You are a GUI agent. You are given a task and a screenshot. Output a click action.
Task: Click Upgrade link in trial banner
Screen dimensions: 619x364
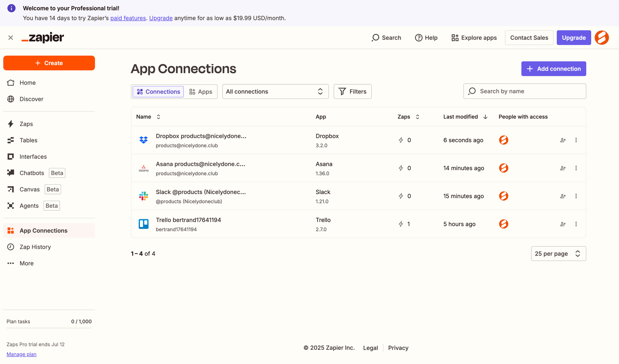161,18
